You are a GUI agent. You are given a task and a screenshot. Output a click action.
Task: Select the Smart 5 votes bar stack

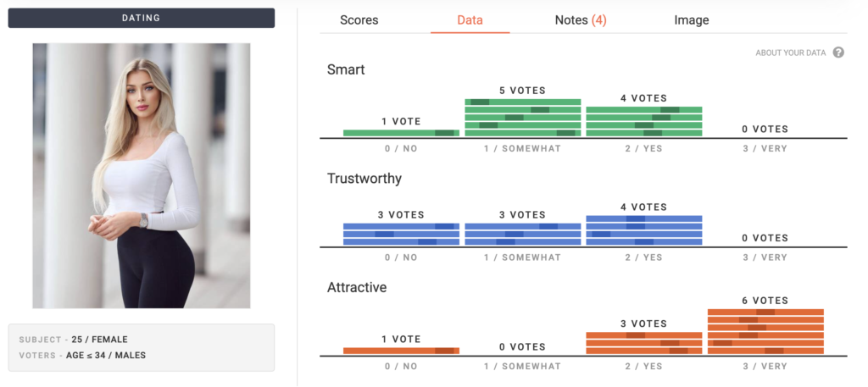523,118
